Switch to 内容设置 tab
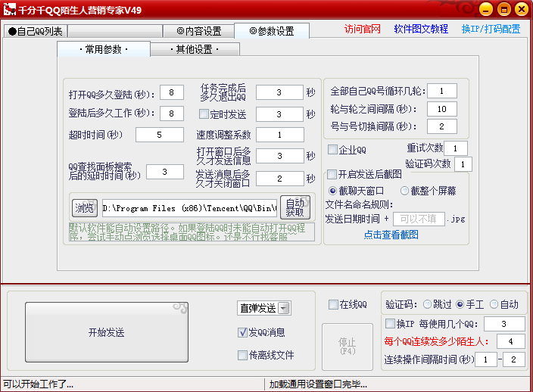 click(199, 31)
